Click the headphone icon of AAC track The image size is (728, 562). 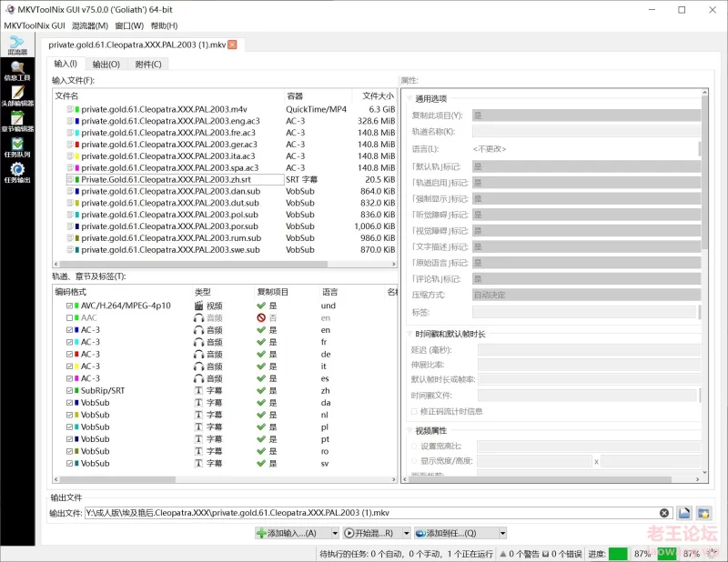coord(198,318)
